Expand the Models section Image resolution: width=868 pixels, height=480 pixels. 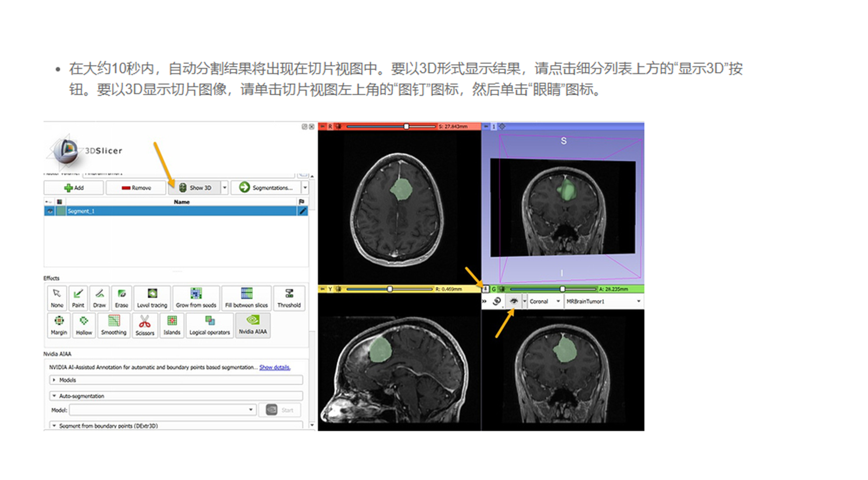176,380
